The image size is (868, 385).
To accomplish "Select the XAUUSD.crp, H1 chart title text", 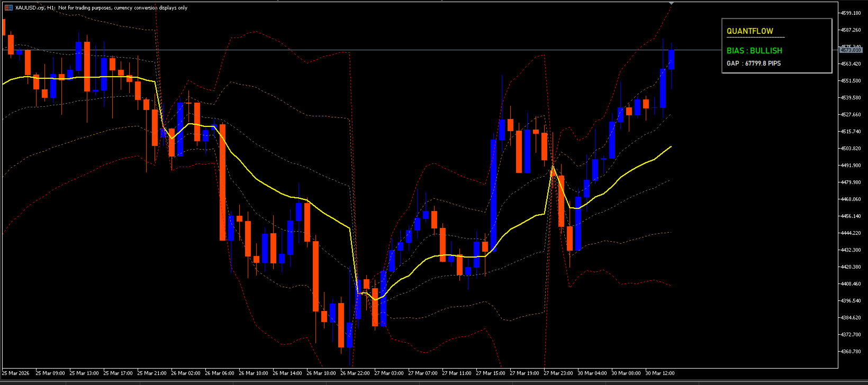I will [35, 8].
